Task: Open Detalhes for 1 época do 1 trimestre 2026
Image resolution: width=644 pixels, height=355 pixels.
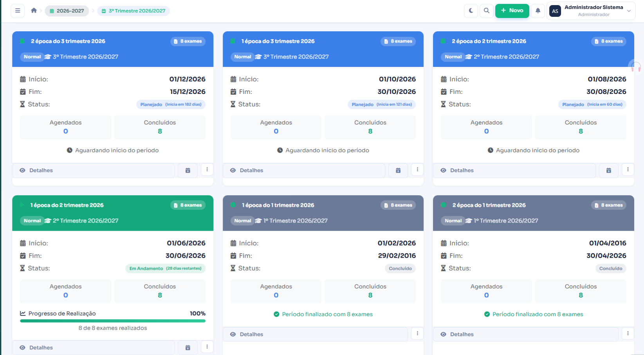Action: [315, 334]
